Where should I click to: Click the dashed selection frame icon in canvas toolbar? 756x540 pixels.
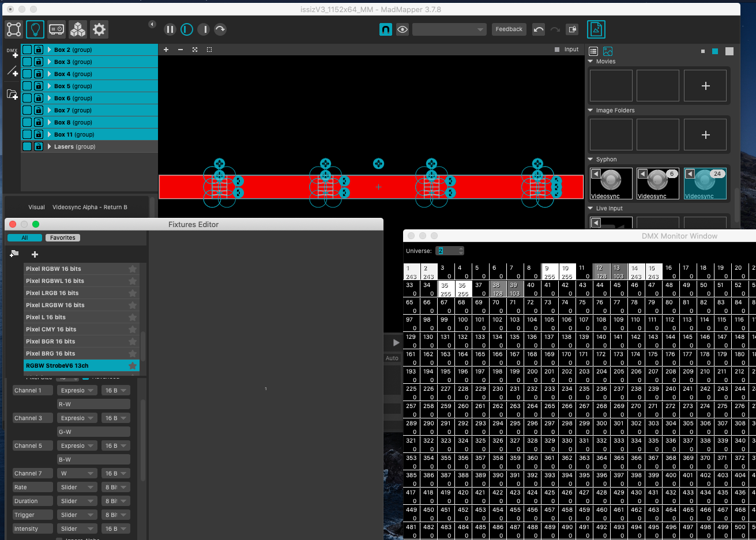tap(209, 50)
